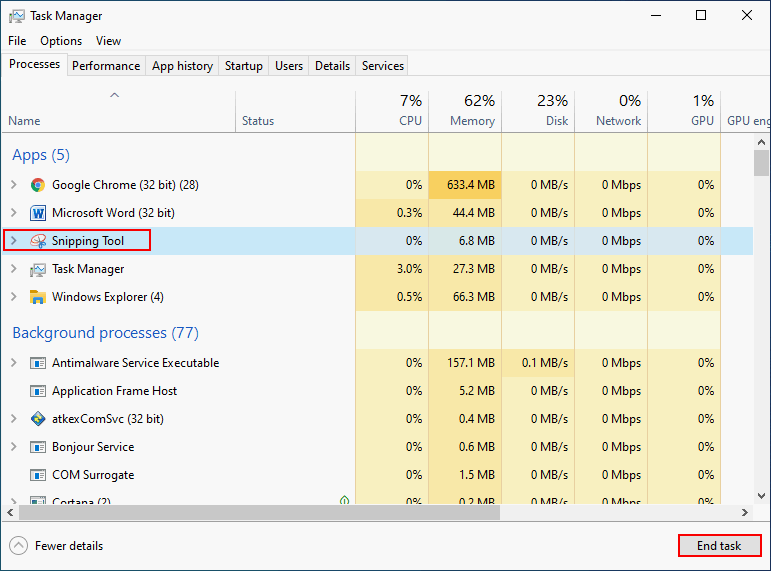Switch to the Details tab
The image size is (771, 571).
[x=332, y=66]
